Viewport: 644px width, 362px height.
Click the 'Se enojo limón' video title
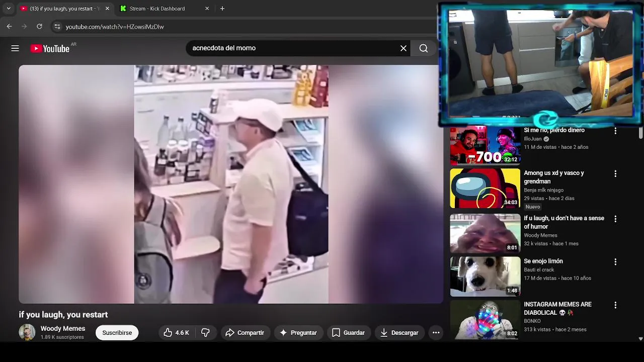[x=543, y=261]
